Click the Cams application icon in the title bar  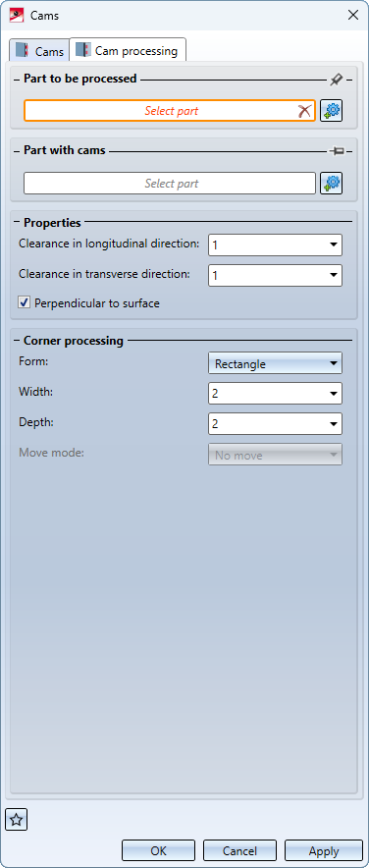click(x=17, y=15)
